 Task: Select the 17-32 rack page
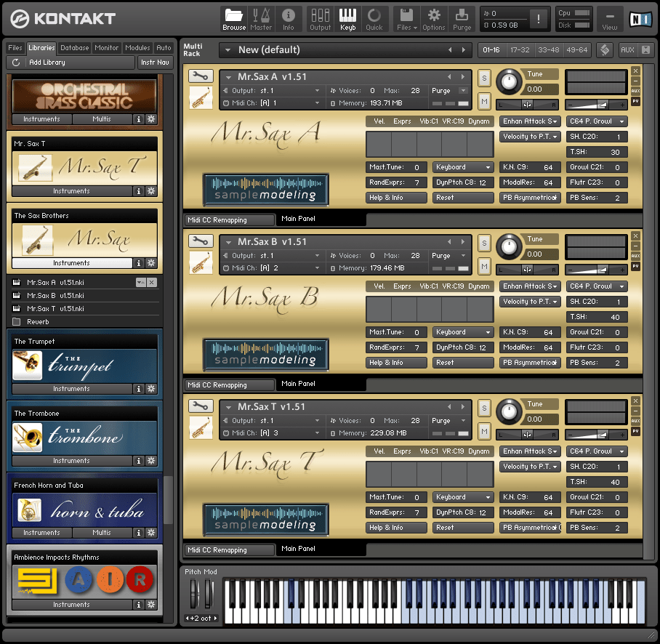pyautogui.click(x=520, y=50)
